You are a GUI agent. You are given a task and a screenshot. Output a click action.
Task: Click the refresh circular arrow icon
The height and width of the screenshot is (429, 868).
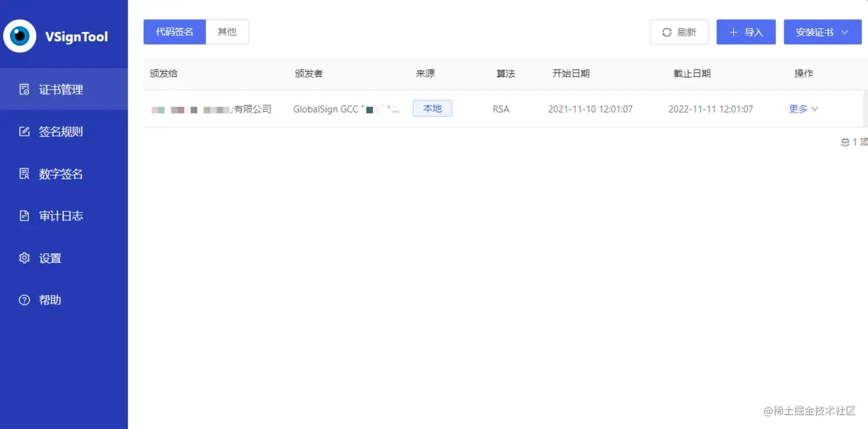(x=666, y=32)
